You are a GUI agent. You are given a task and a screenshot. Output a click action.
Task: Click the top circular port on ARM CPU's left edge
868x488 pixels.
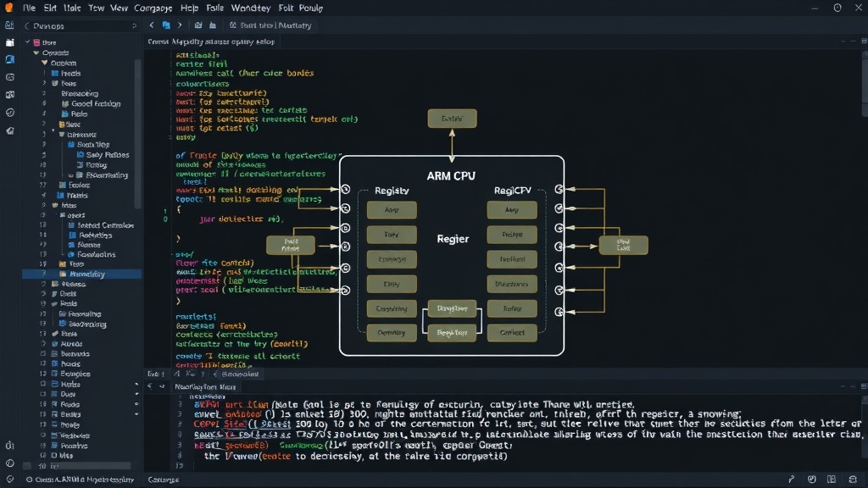tap(346, 189)
